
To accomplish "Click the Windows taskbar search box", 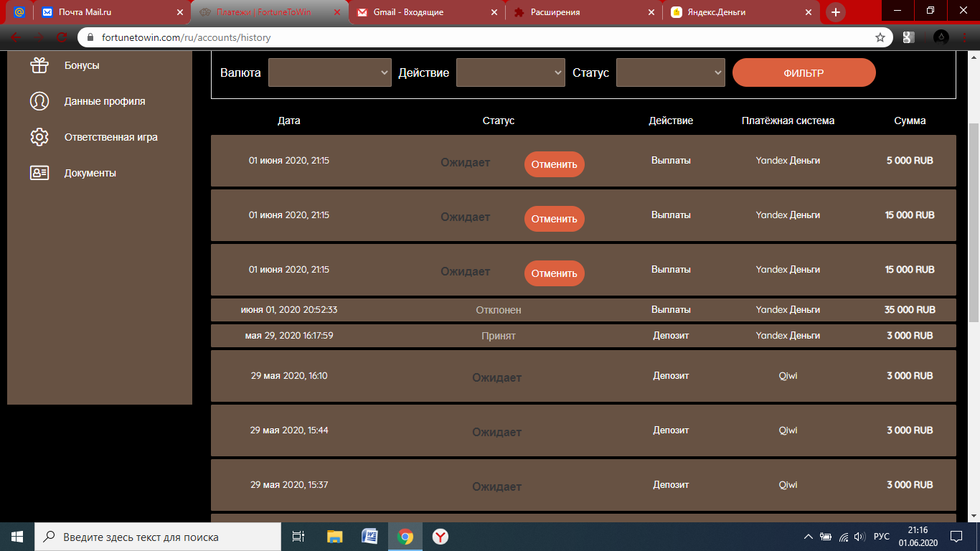I will click(x=158, y=537).
